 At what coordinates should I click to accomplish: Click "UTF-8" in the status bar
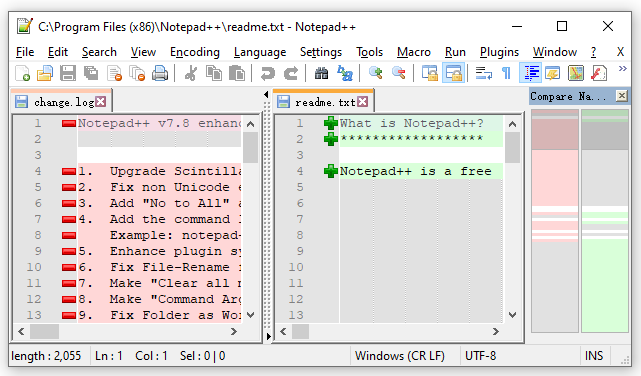click(x=480, y=356)
